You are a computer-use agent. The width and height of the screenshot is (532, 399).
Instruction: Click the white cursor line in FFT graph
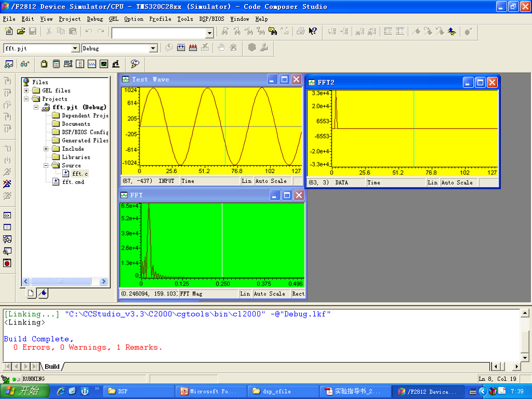[x=222, y=240]
